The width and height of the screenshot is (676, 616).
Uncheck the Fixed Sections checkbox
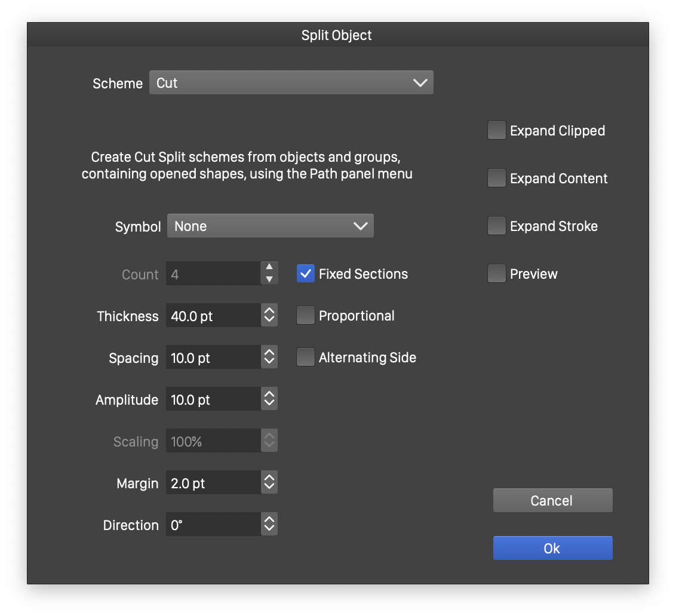[305, 274]
